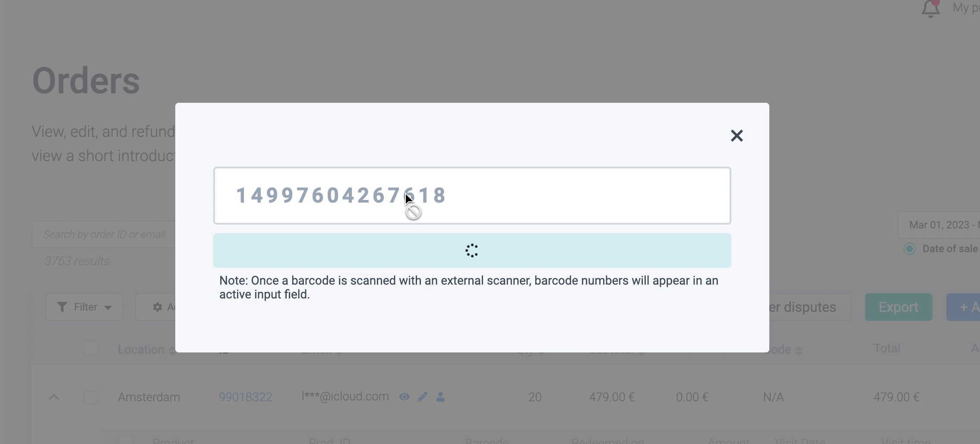Open the Filter dropdown arrow
Viewport: 980px width, 444px height.
click(x=108, y=308)
